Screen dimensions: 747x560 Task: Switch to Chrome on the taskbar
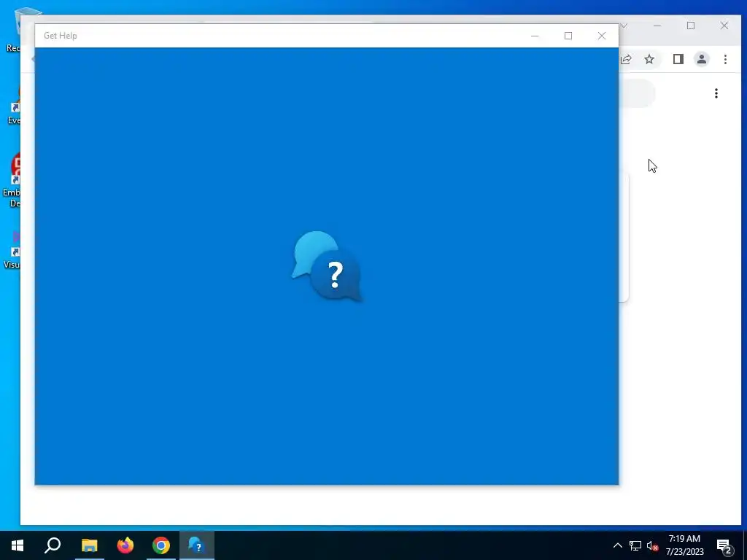pos(161,545)
